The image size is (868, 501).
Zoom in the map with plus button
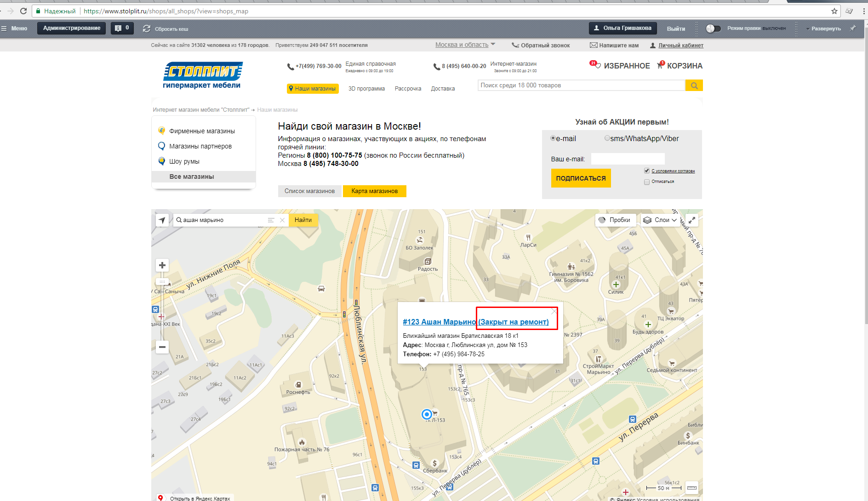pyautogui.click(x=162, y=265)
